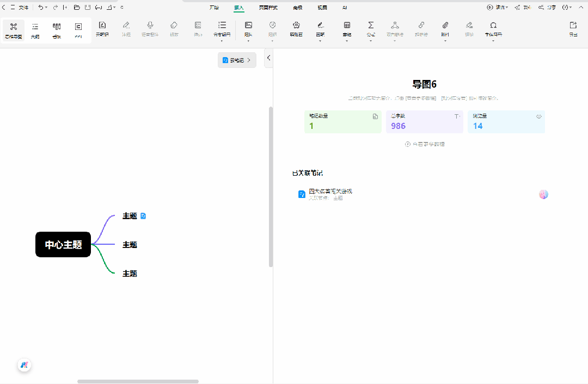Click the back arrow at top left

click(4, 7)
